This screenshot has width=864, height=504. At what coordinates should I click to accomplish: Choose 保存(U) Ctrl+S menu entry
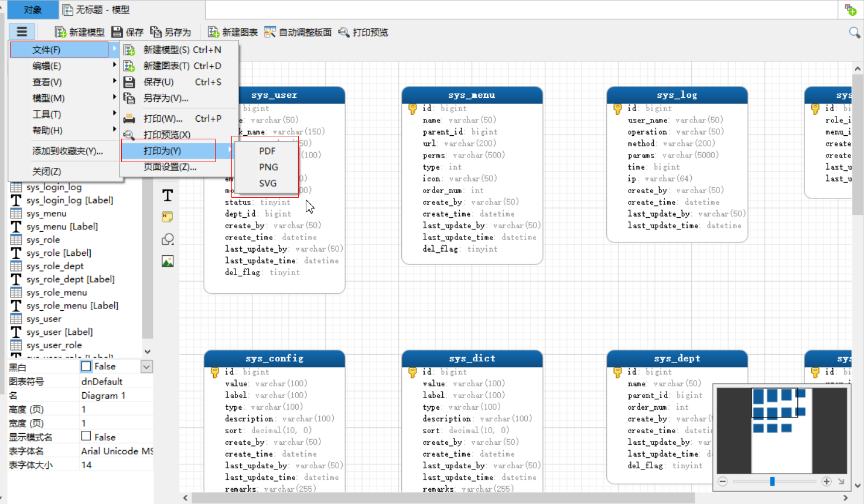(179, 82)
